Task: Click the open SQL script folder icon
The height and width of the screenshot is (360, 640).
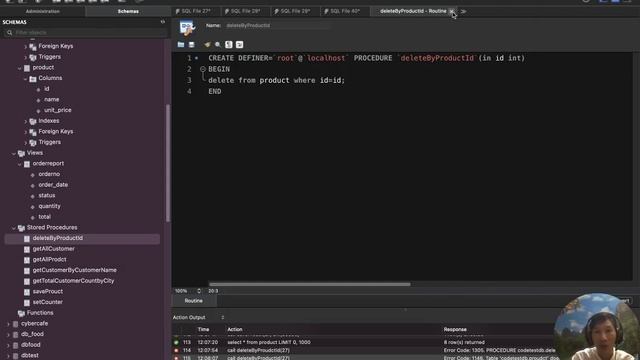Action: click(181, 44)
